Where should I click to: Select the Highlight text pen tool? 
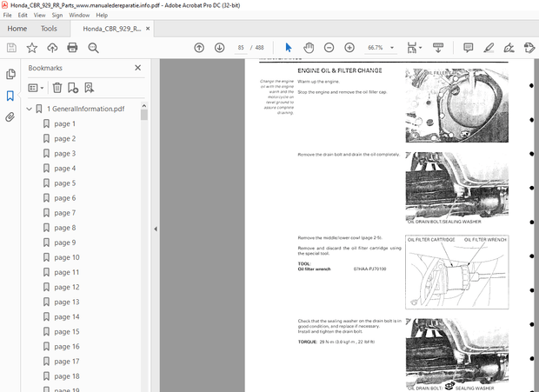pos(489,48)
